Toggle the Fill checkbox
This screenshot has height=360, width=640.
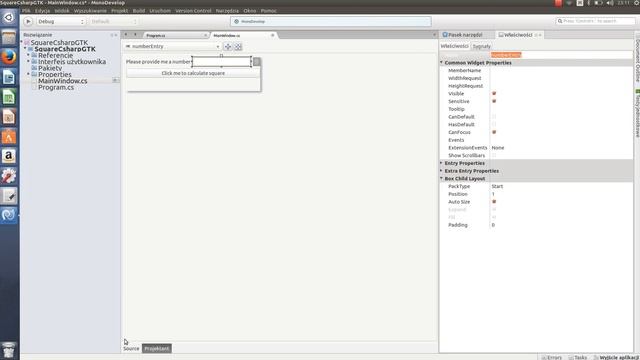[x=494, y=217]
